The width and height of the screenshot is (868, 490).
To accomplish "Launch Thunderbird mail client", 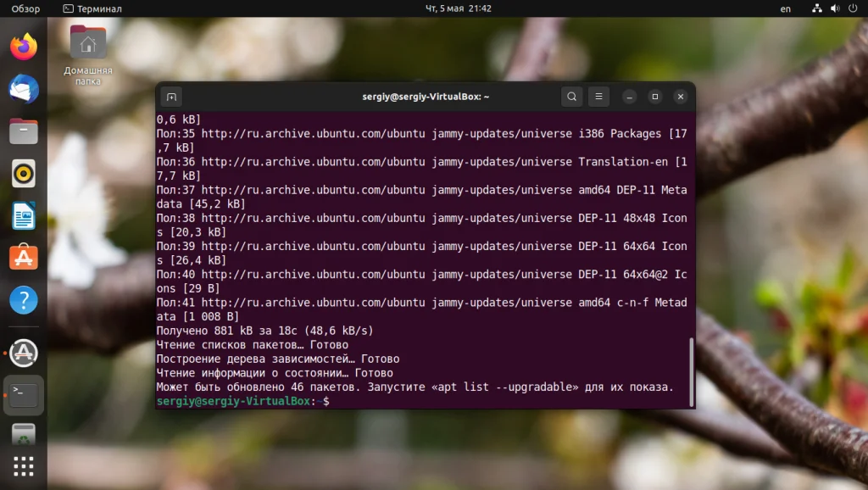I will tap(23, 89).
